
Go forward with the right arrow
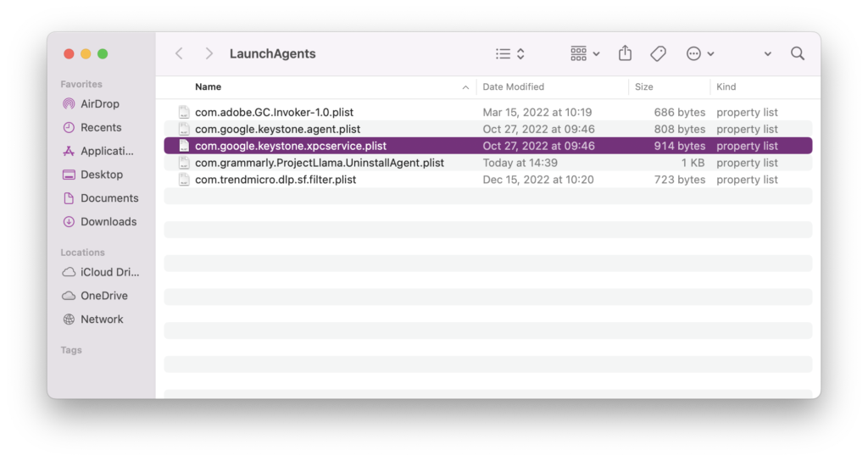click(x=209, y=53)
